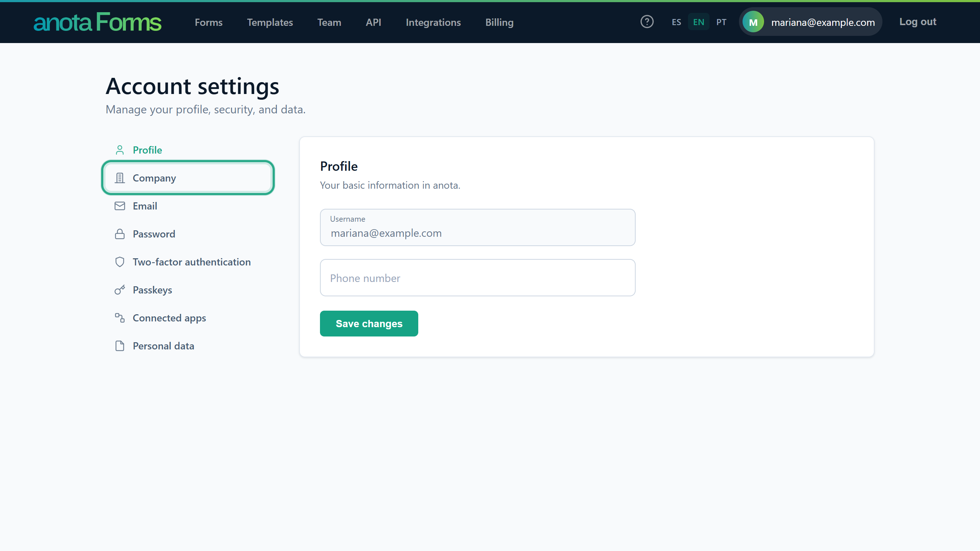Click the Two-factor shield icon

[x=120, y=262]
